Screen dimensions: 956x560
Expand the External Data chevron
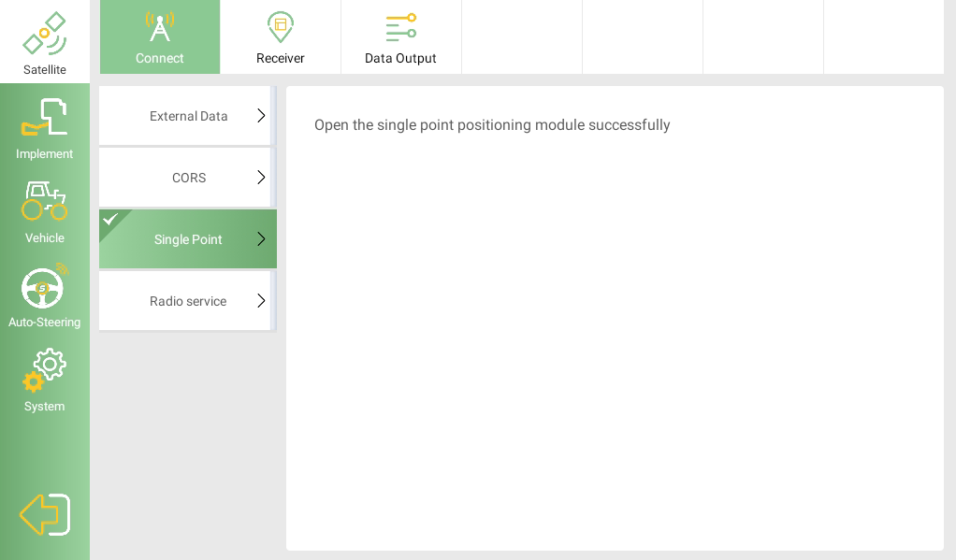pyautogui.click(x=261, y=116)
